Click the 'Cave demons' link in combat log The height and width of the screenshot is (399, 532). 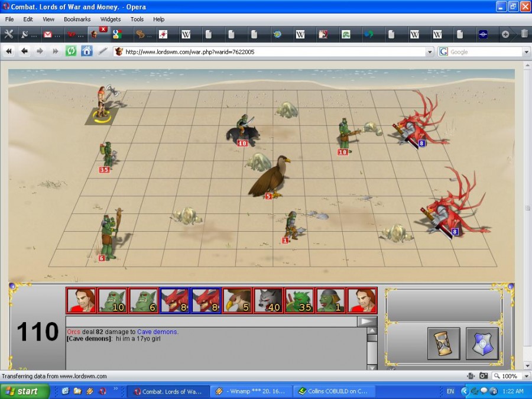point(157,332)
